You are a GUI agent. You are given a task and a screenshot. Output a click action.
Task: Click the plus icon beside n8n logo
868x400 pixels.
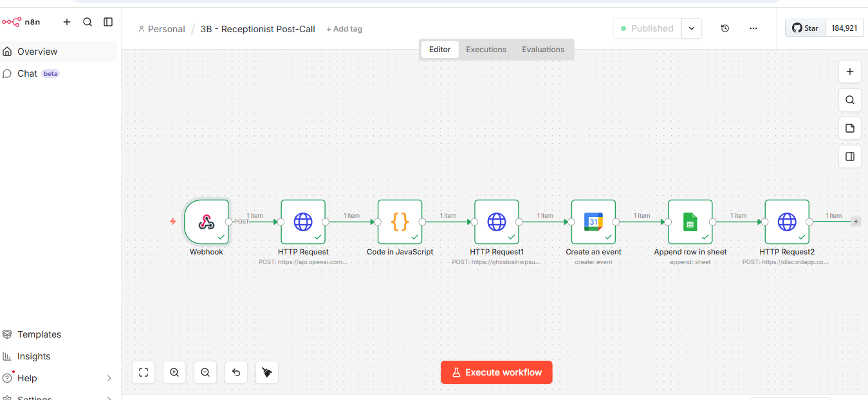[x=67, y=22]
